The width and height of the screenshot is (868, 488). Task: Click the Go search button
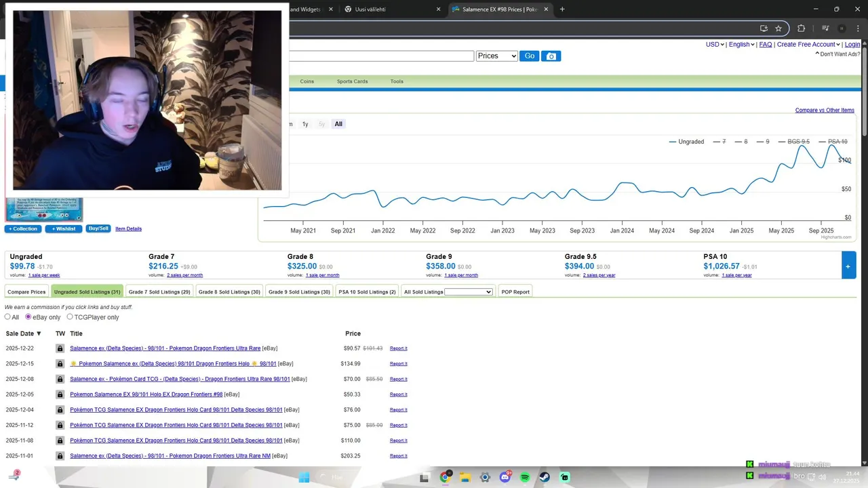530,56
